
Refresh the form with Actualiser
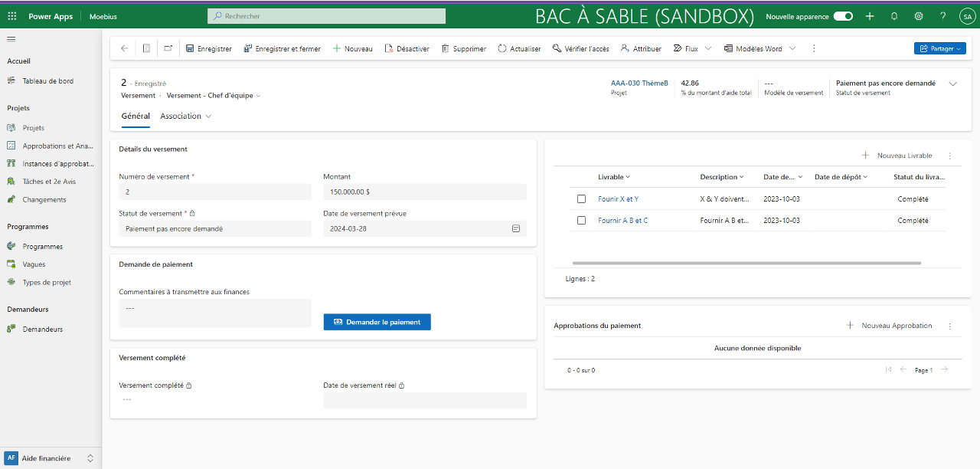click(x=519, y=48)
